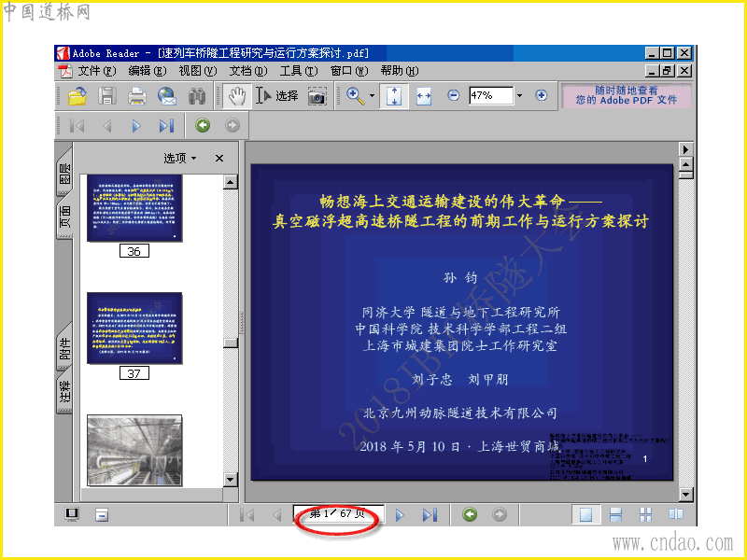Click document scroll down arrow

coord(685,495)
